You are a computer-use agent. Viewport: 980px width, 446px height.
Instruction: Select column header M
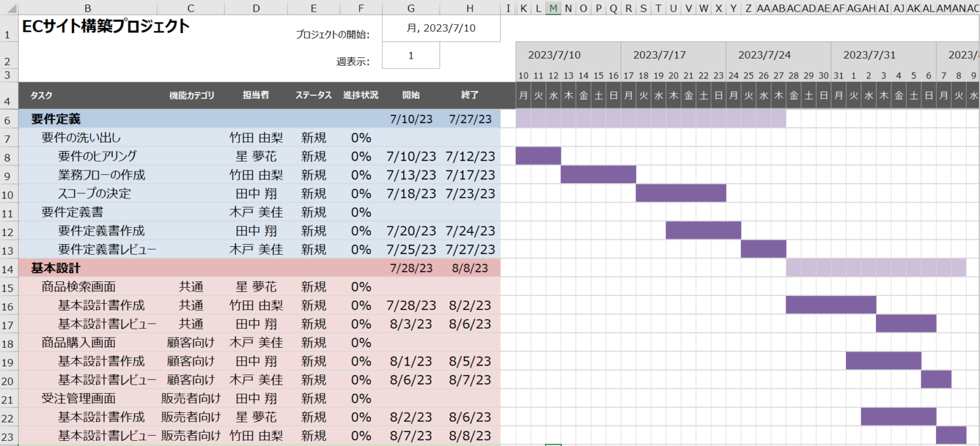click(x=553, y=8)
